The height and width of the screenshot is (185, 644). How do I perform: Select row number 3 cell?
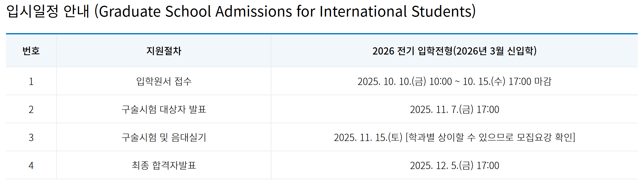pos(31,137)
